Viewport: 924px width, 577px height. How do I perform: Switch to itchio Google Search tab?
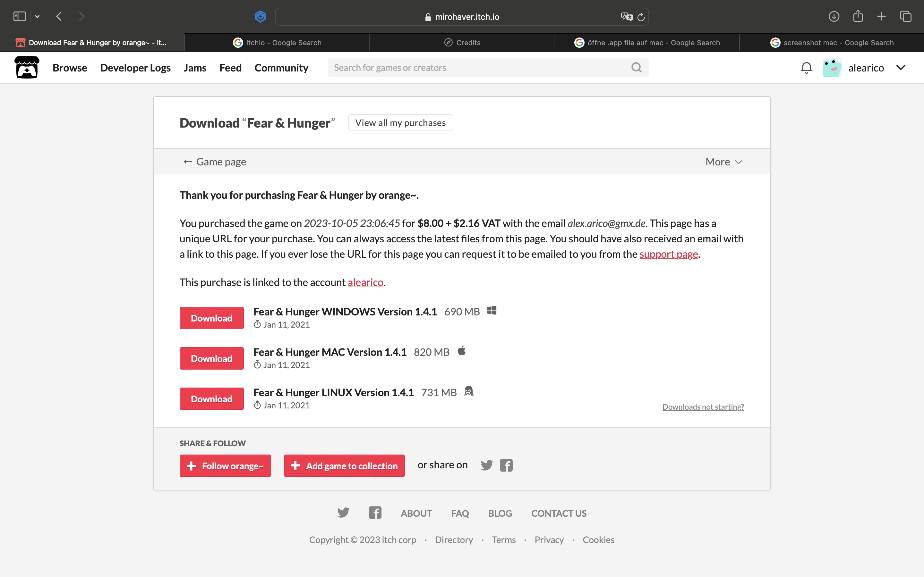[x=277, y=42]
